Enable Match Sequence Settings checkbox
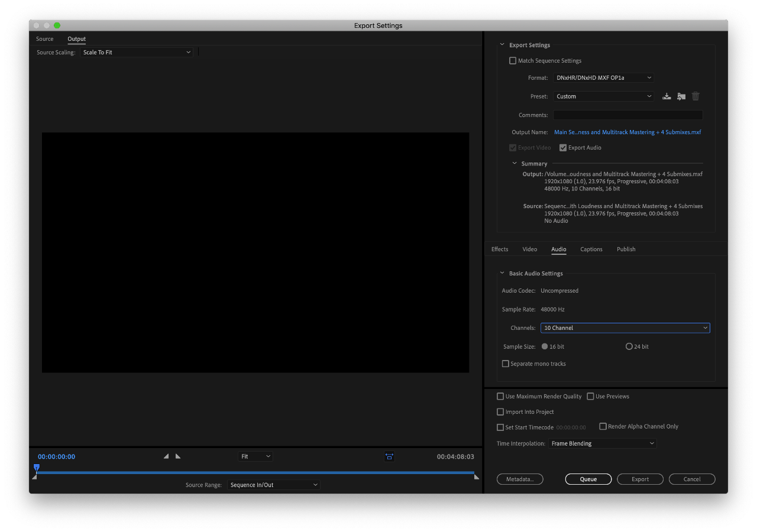757x532 pixels. pos(513,61)
